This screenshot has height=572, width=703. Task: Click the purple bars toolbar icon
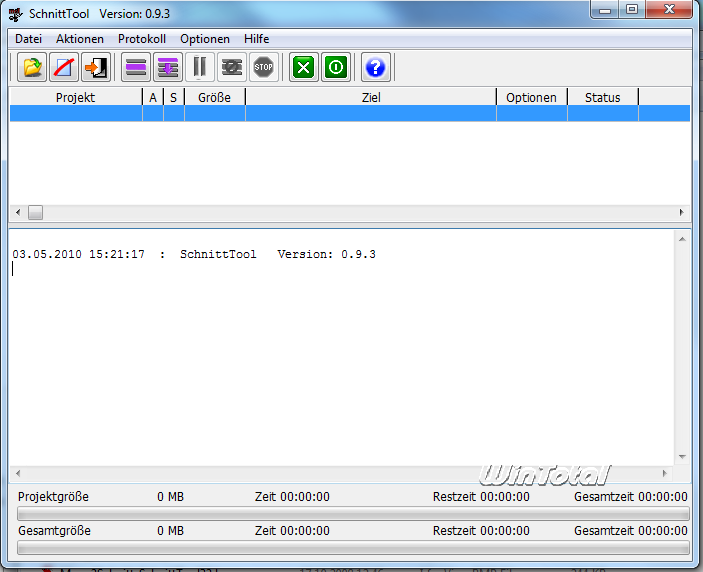click(x=136, y=67)
